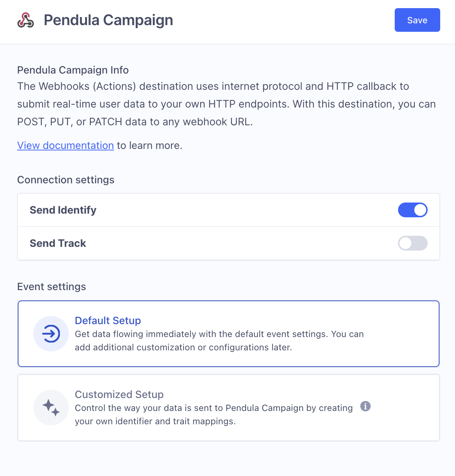
Task: Select the arrow icon for Default Setup
Action: pyautogui.click(x=51, y=333)
